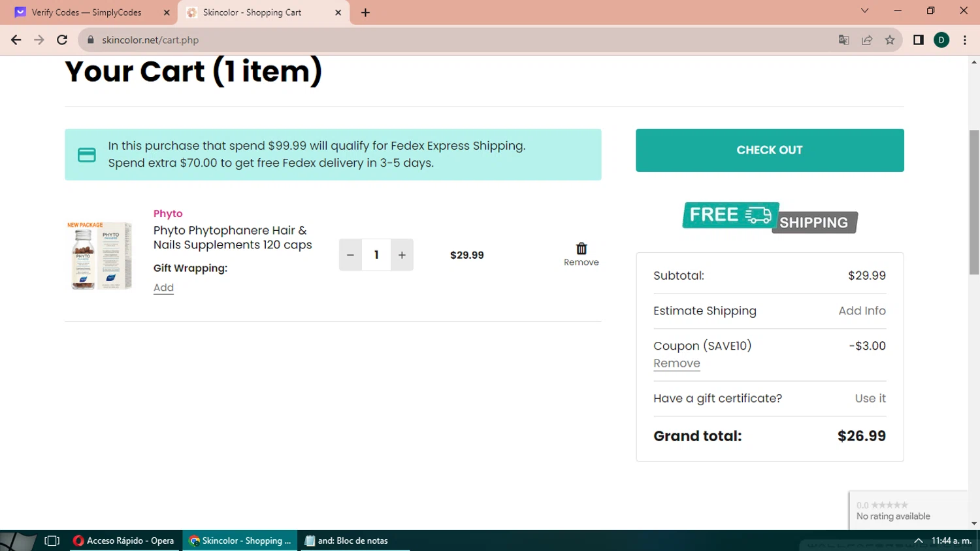Close the Verify Codes SimplyCodes tab
This screenshot has width=980, height=551.
point(167,12)
